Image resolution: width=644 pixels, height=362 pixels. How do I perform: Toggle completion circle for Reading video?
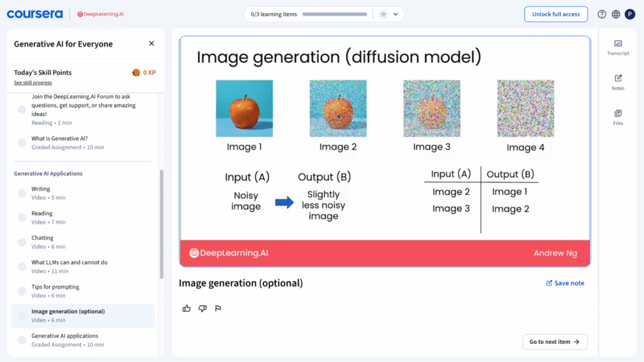22,218
